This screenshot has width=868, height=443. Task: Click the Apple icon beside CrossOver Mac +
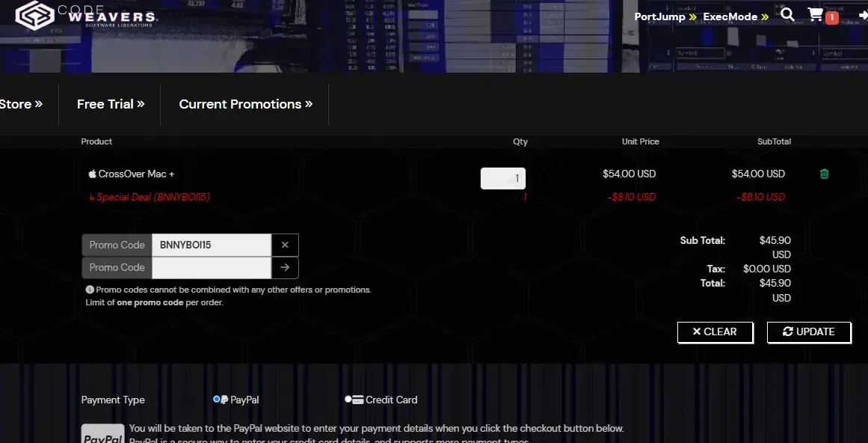pyautogui.click(x=93, y=174)
